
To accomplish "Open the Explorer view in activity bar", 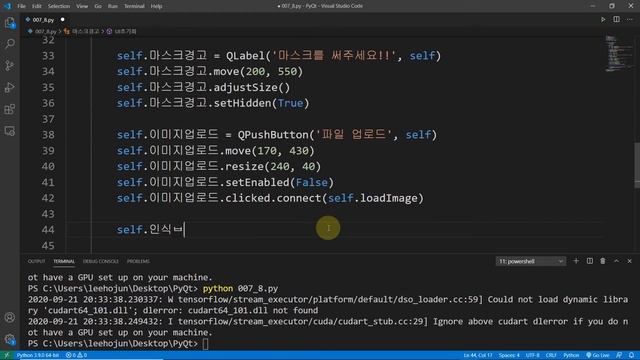I will pos(10,22).
